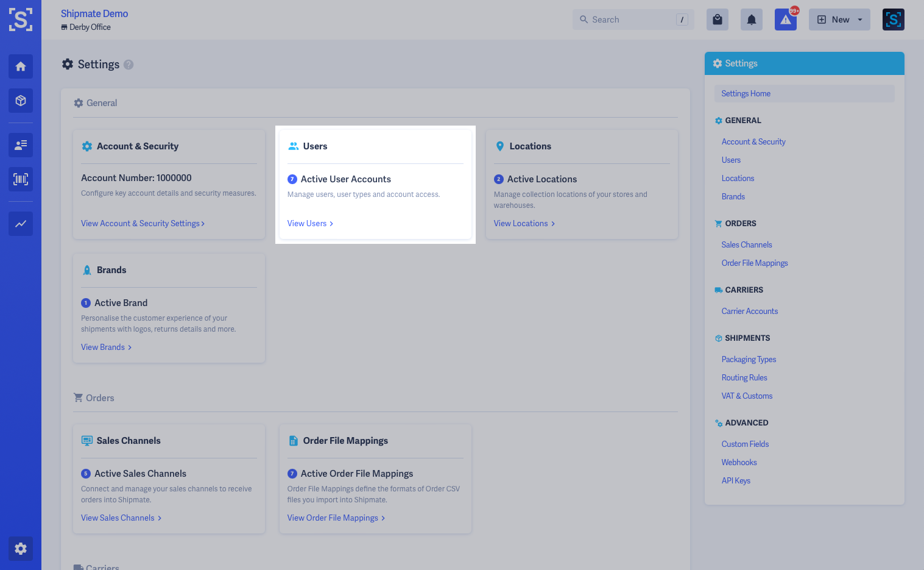
Task: Click the Active Locations heading
Action: (x=542, y=179)
